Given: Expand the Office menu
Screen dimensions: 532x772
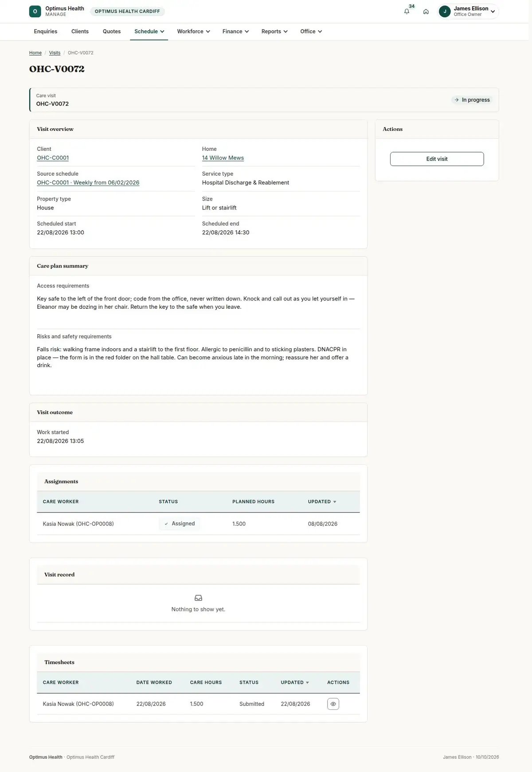Looking at the screenshot, I should pos(311,32).
